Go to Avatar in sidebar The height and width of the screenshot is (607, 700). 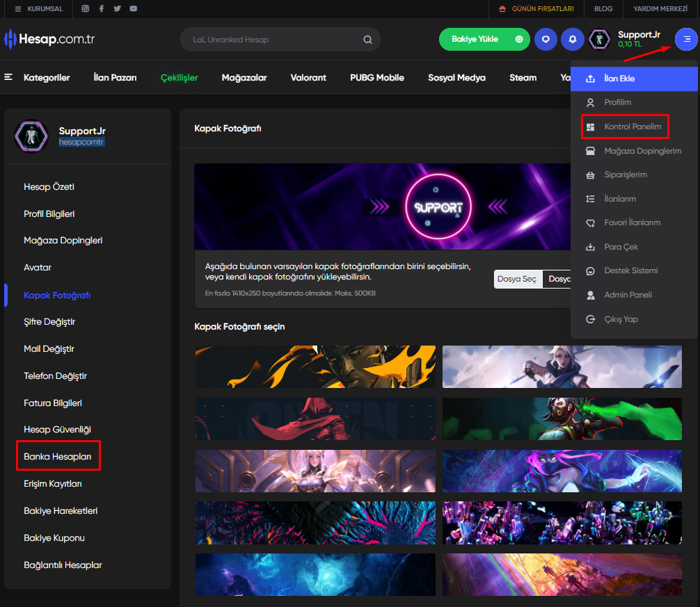tap(38, 268)
